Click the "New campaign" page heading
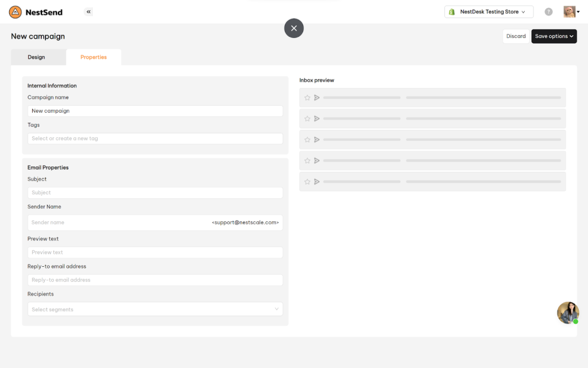This screenshot has height=368, width=588. [38, 36]
